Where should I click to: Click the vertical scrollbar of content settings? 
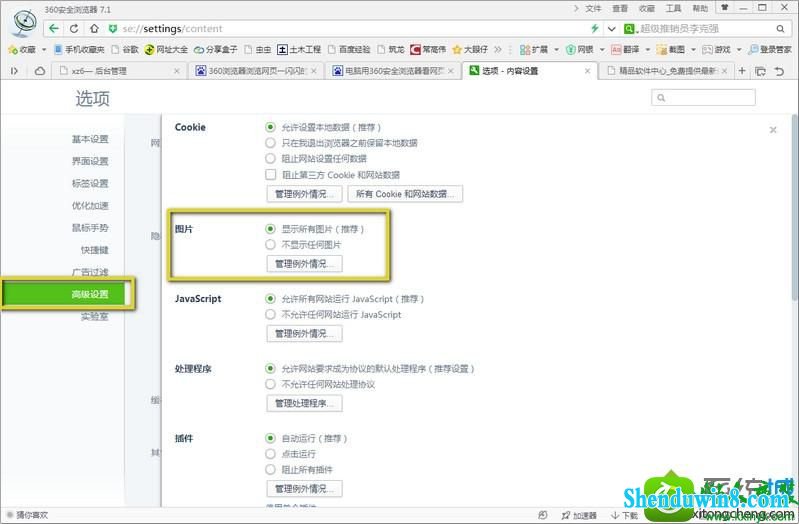point(794,207)
